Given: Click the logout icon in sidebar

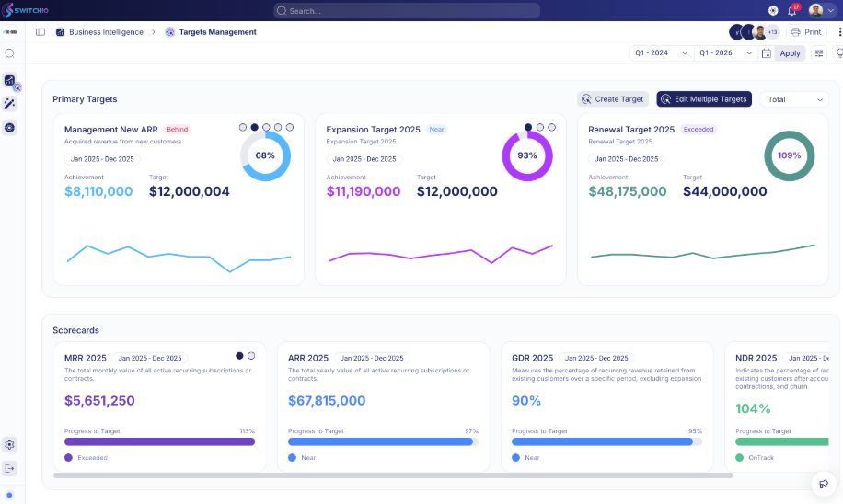Looking at the screenshot, I should [x=10, y=468].
